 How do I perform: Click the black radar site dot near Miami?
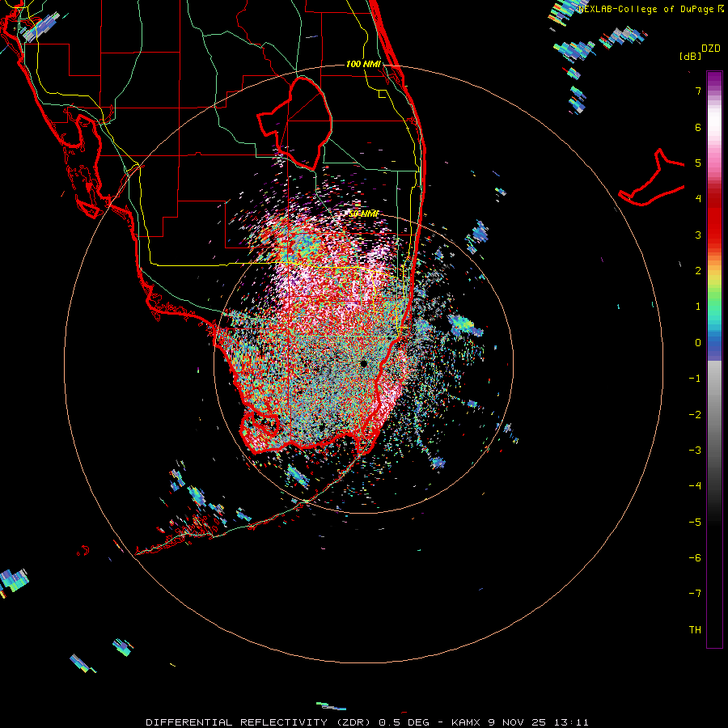pos(363,363)
